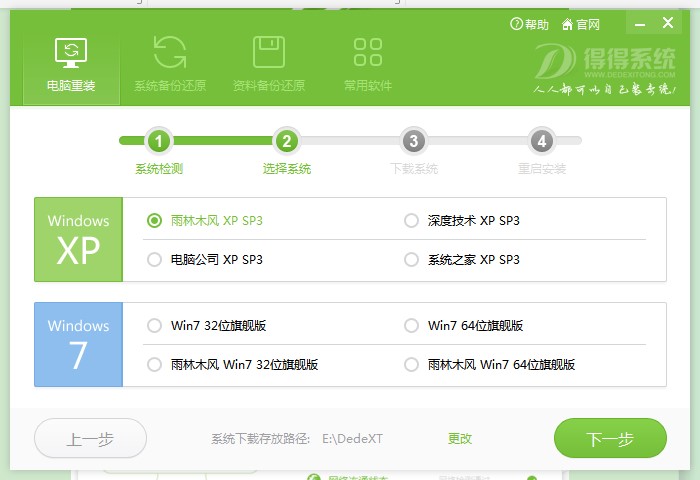The height and width of the screenshot is (480, 700).
Task: Close the 得得系统 window
Action: tap(668, 23)
